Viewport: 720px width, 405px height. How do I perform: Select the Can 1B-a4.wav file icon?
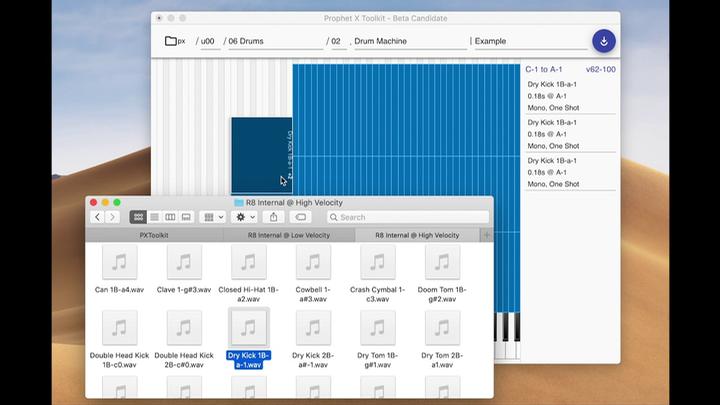tap(119, 262)
